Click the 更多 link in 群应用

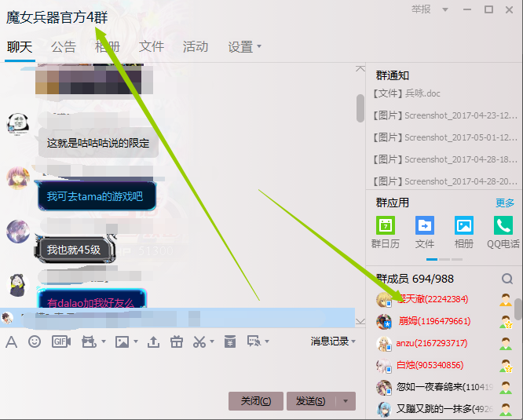[505, 203]
